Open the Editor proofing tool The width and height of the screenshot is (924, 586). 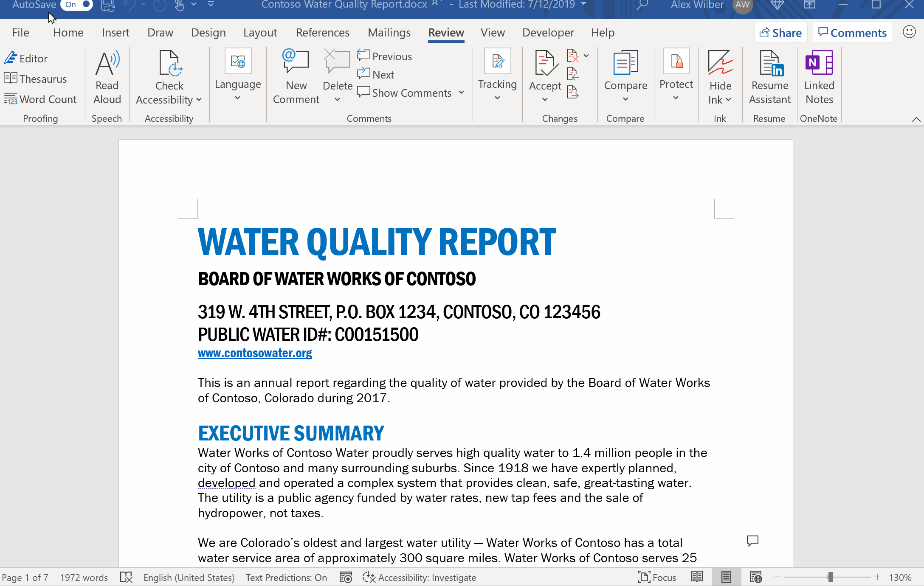tap(26, 59)
